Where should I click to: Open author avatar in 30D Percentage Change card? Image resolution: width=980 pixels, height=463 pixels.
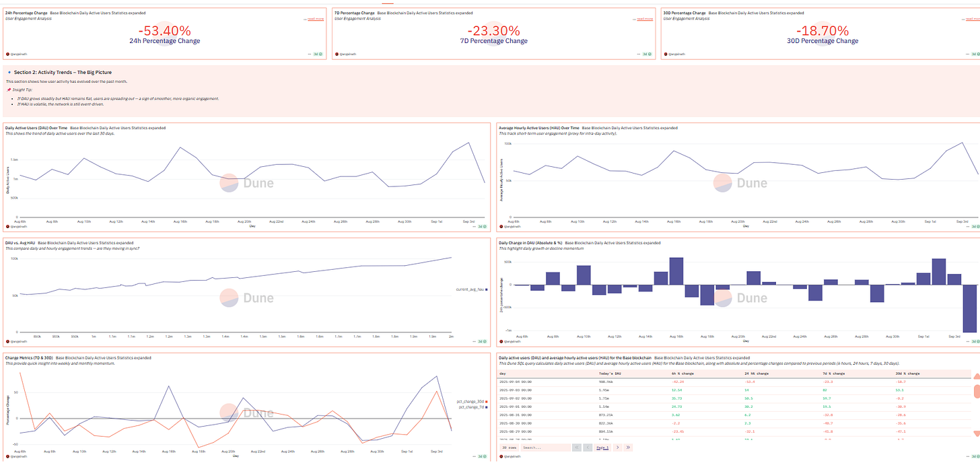tap(666, 53)
